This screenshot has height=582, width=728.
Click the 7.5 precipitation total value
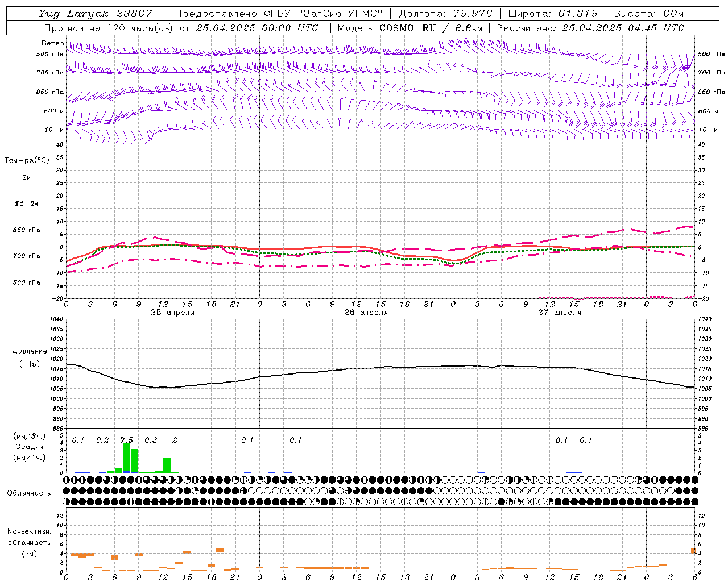click(127, 440)
